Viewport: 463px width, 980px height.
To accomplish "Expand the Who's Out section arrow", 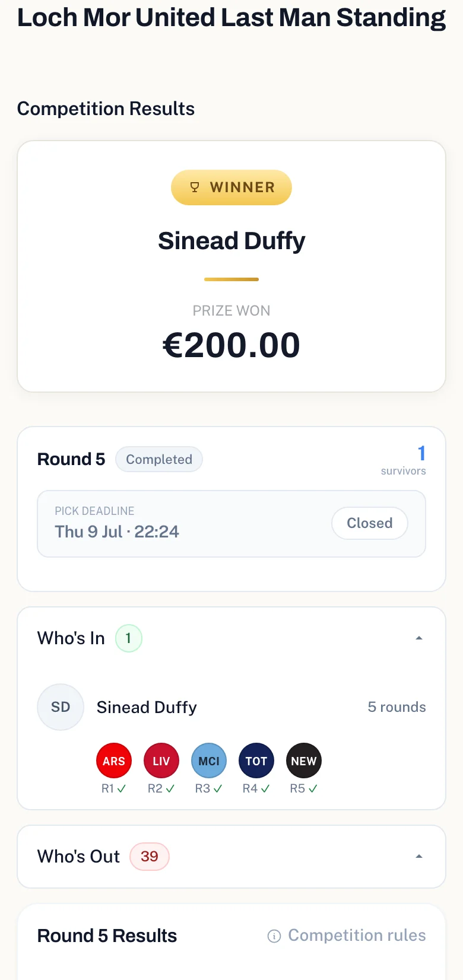I will point(419,857).
